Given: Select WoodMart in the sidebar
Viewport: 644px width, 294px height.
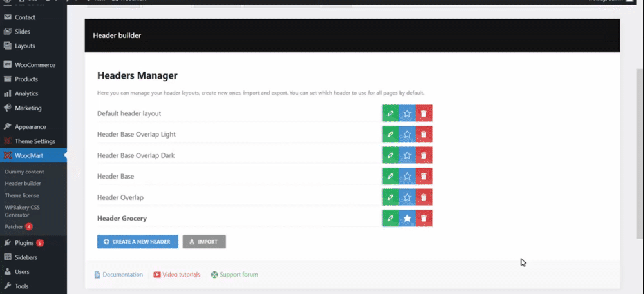Looking at the screenshot, I should click(33, 155).
